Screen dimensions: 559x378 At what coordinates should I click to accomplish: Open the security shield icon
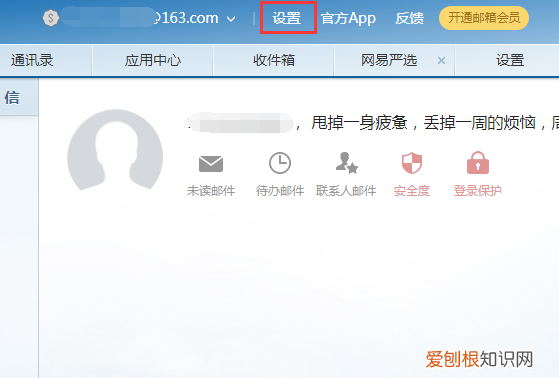pos(412,163)
